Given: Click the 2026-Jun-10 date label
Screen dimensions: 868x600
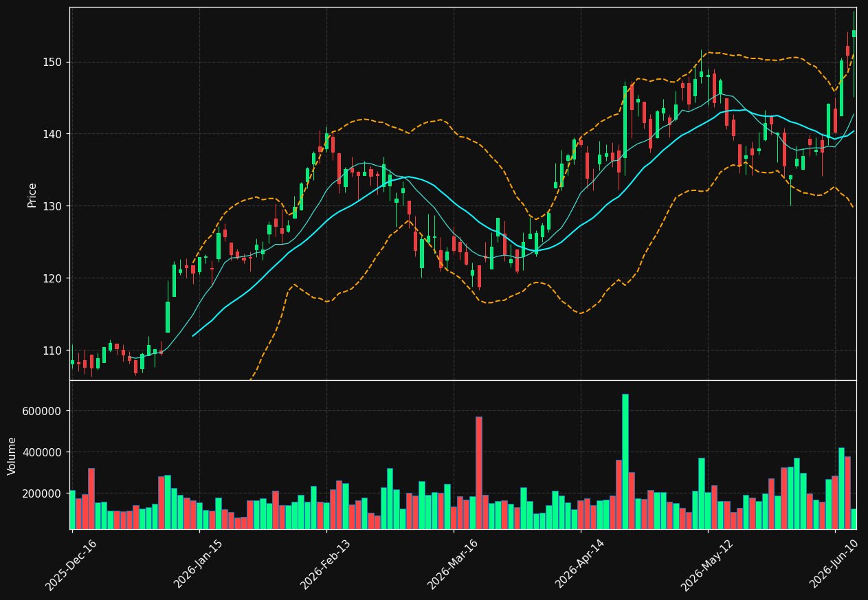Looking at the screenshot, I should point(835,564).
